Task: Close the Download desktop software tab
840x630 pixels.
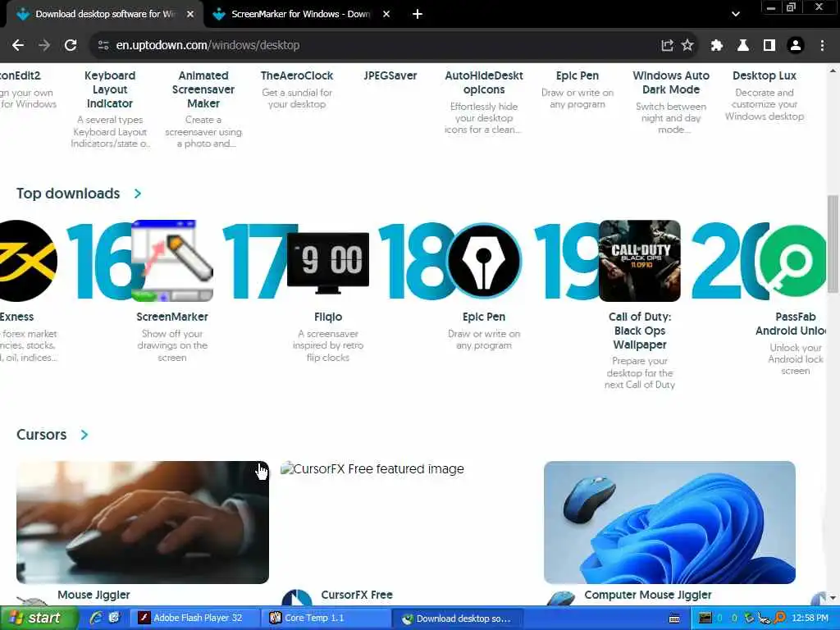Action: click(x=190, y=15)
